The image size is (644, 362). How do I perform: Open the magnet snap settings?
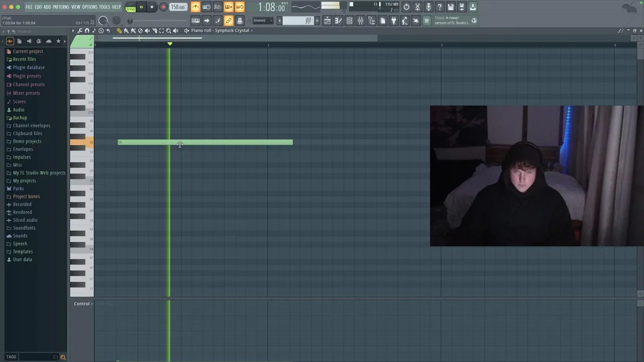coord(87,31)
